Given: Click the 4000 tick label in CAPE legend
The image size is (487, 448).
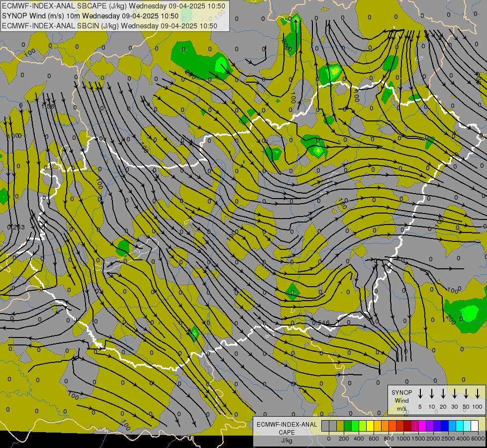Looking at the screenshot, I should (463, 439).
